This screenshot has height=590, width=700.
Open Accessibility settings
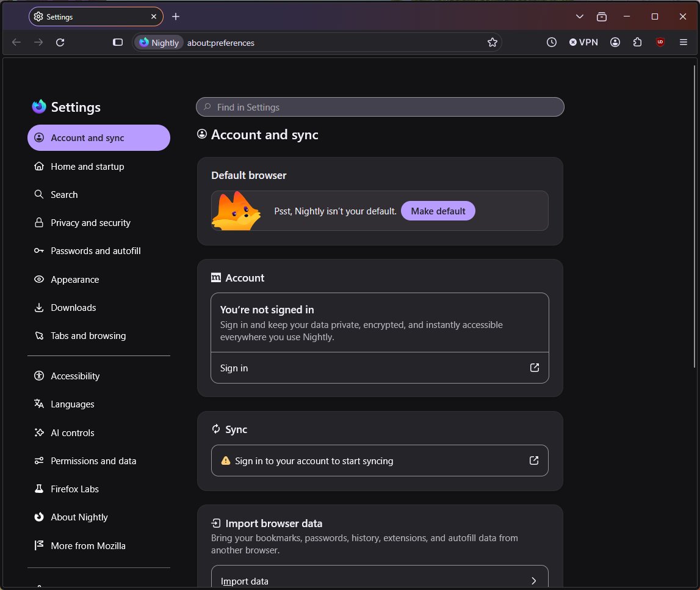tap(99, 376)
